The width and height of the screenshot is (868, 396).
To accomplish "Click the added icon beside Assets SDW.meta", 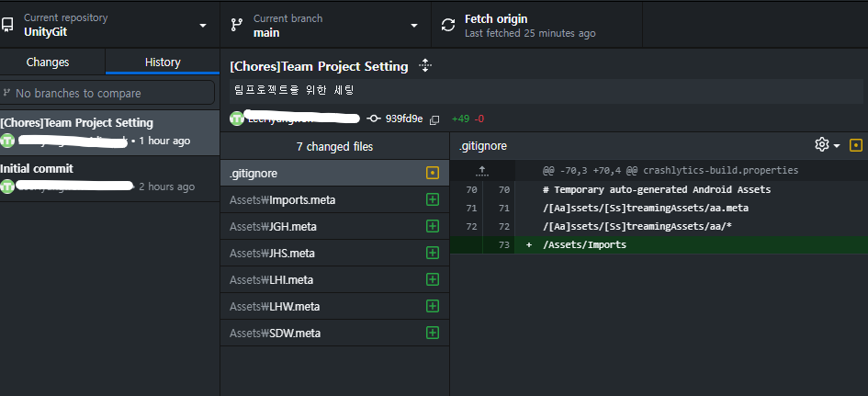I will pos(433,333).
